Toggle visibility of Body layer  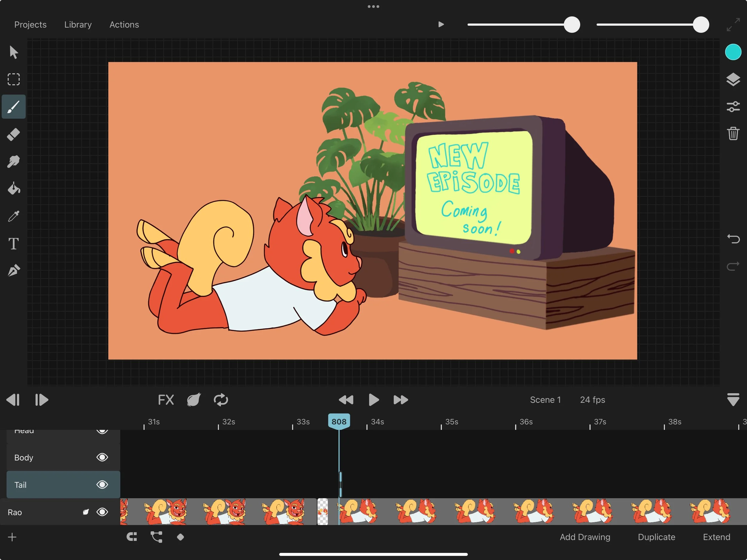102,457
